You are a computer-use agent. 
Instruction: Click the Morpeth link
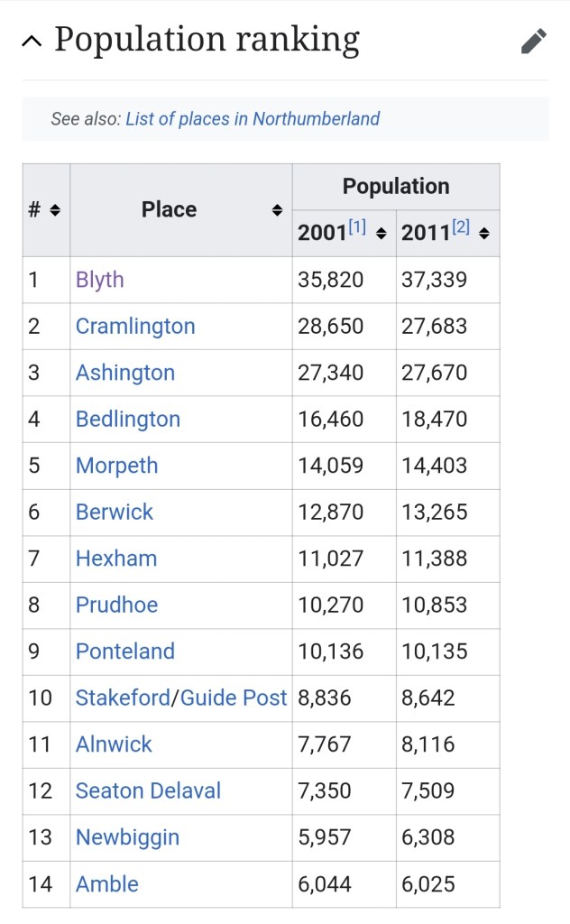tap(116, 466)
